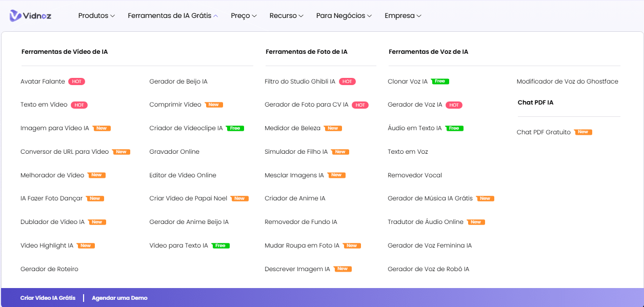Click the HOT badge on Filtro do Studio Ghibli IA

tap(347, 81)
